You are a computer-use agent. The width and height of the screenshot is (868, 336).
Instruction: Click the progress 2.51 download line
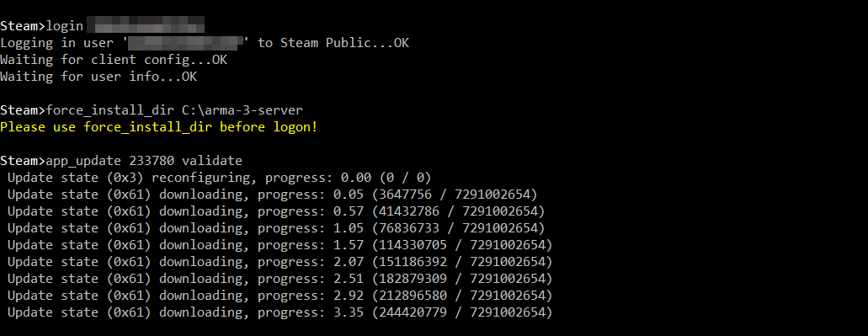[280, 279]
